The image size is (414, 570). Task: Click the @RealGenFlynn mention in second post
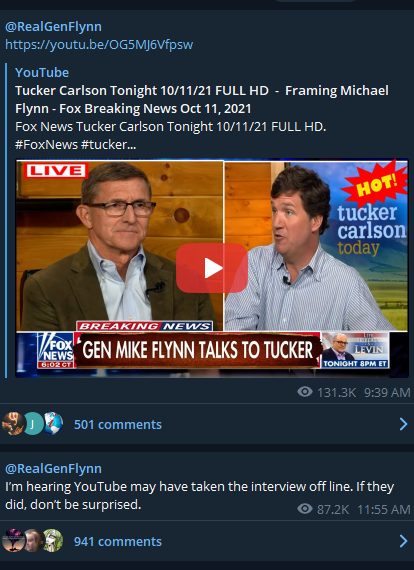53,469
